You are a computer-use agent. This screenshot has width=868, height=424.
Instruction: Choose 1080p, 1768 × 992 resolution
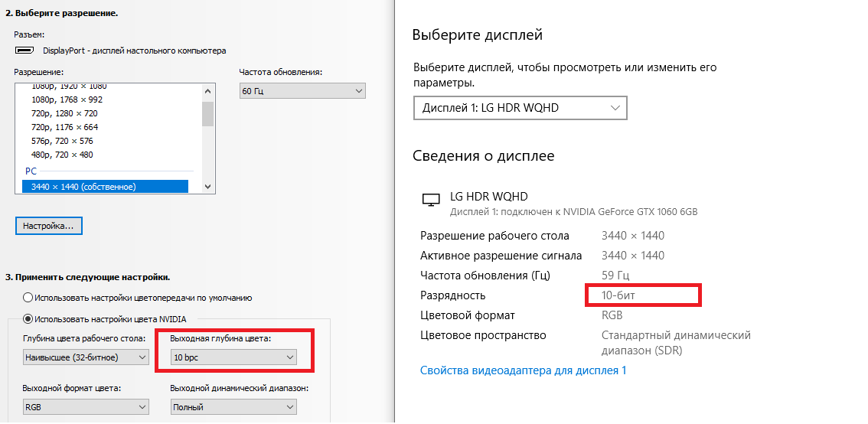(67, 99)
